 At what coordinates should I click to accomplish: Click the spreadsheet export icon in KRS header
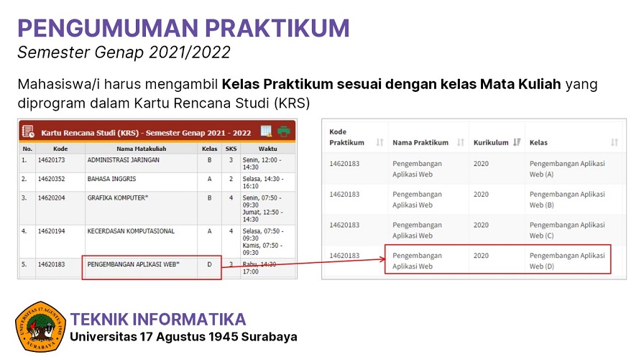[x=266, y=131]
